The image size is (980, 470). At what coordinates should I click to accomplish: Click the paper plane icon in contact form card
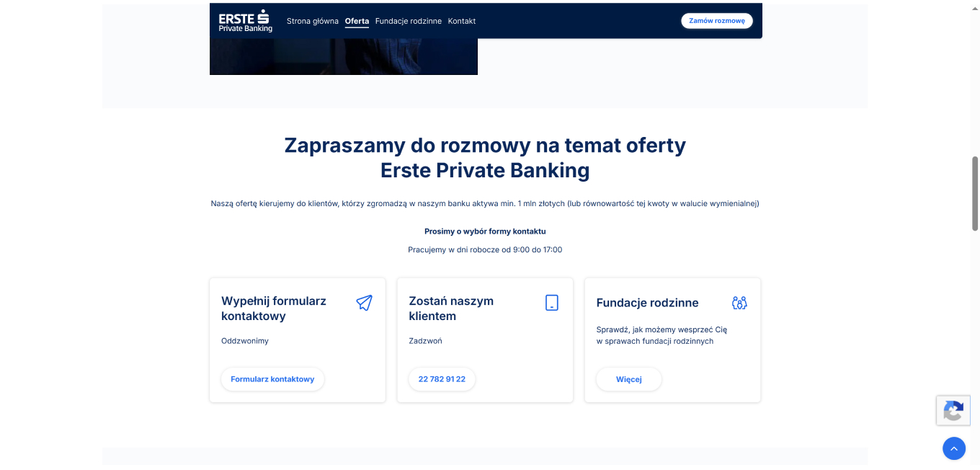(365, 303)
